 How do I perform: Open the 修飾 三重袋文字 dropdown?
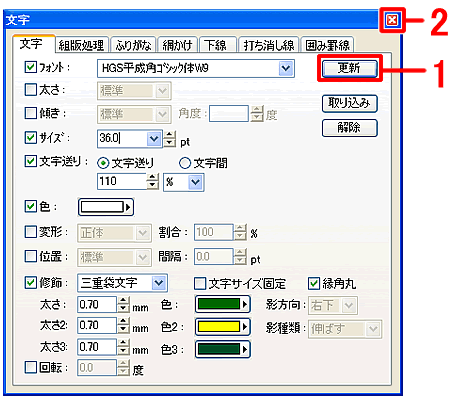[159, 283]
